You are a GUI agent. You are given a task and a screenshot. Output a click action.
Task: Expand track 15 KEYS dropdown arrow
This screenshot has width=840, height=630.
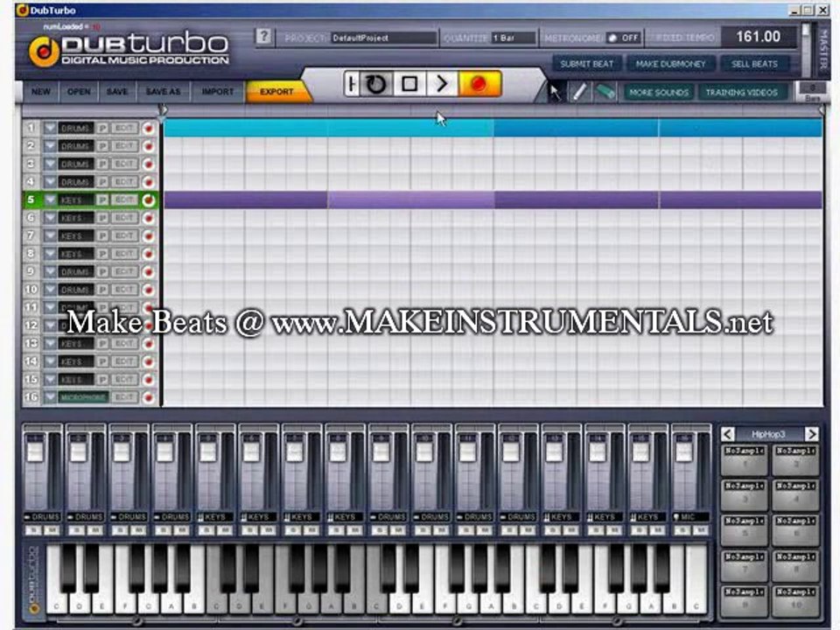50,379
